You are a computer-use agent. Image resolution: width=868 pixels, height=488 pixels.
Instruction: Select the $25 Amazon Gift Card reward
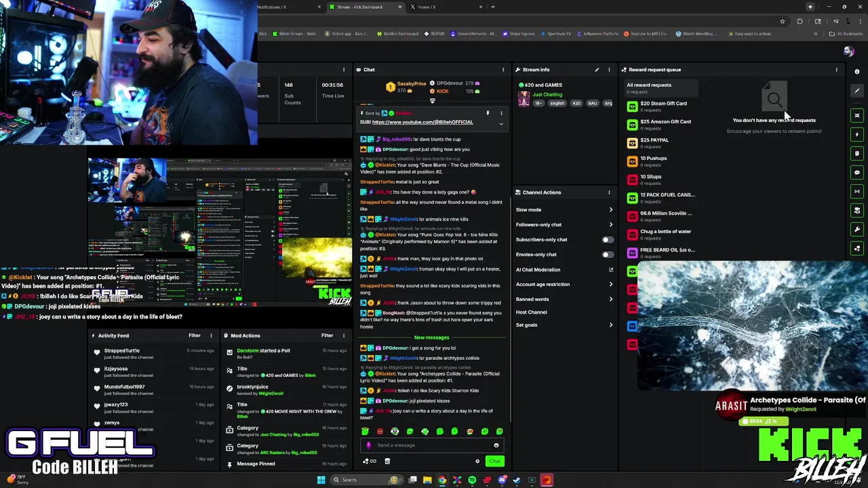[661, 124]
